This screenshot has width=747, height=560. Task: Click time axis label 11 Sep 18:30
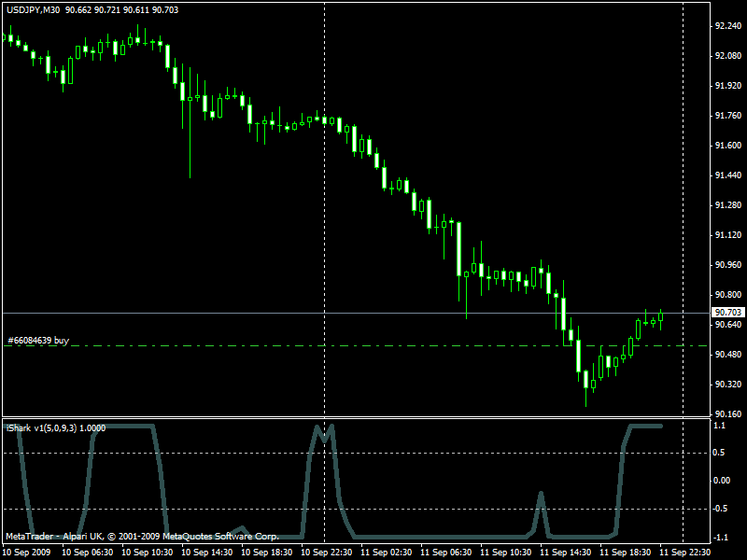(x=626, y=553)
